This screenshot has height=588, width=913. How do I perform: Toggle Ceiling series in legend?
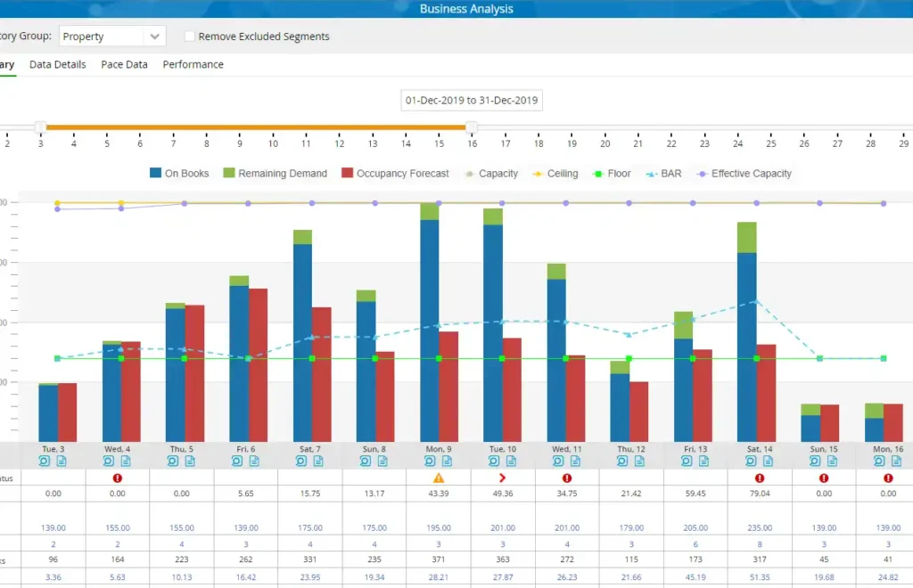click(x=555, y=174)
